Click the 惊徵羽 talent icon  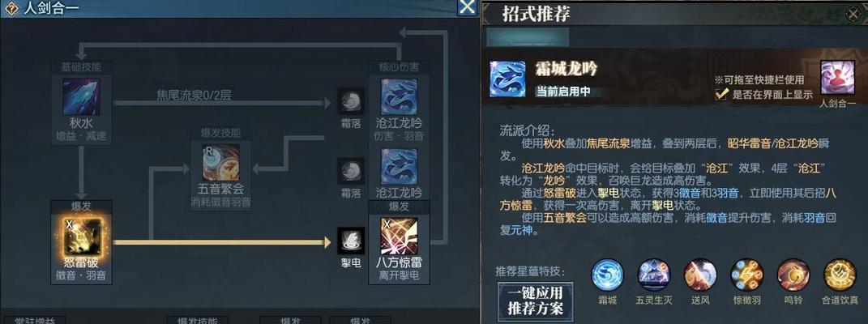click(x=746, y=275)
